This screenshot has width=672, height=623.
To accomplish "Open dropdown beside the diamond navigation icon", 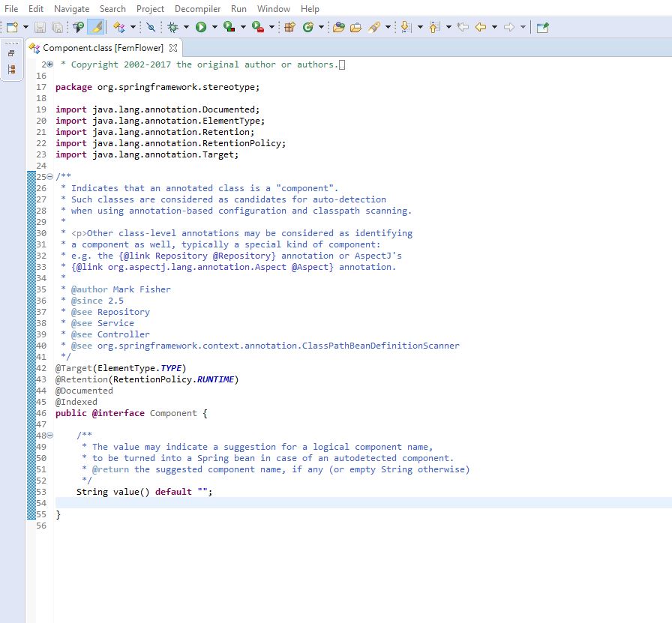I will 133,28.
